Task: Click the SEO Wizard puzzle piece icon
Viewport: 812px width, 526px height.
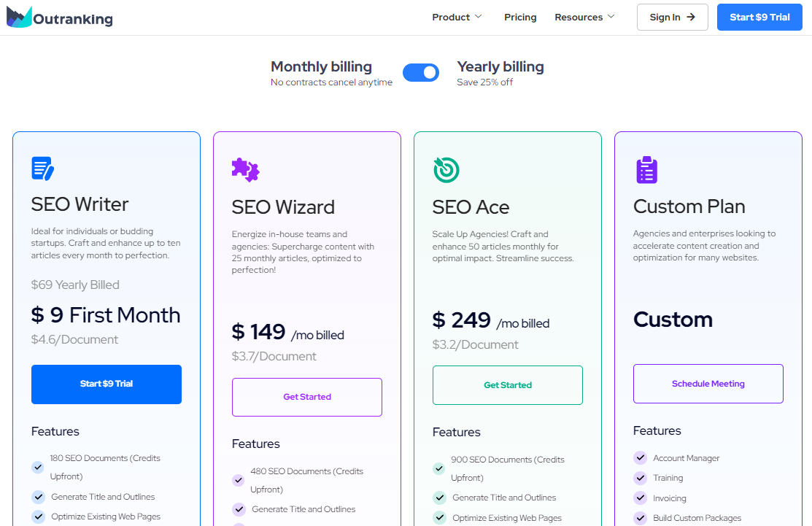Action: pos(245,170)
